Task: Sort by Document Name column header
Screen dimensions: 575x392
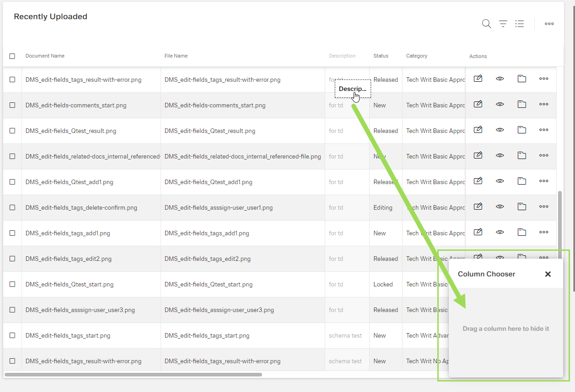Action: point(45,56)
